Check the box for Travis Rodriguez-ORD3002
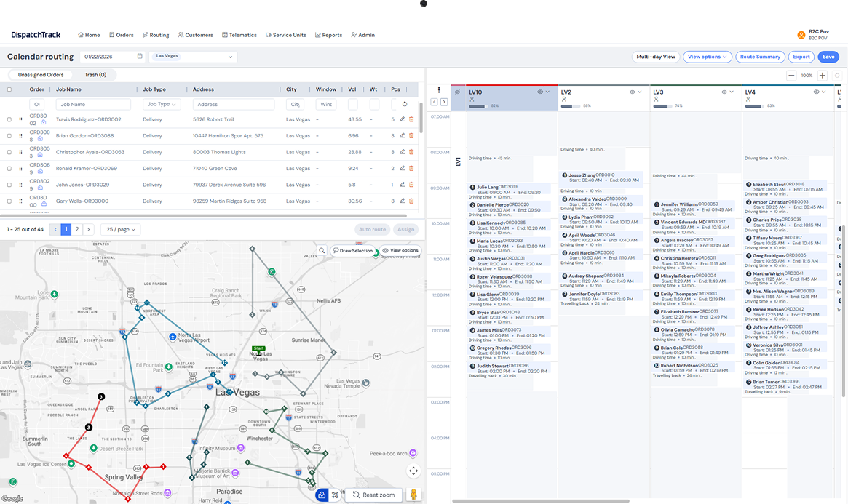This screenshot has height=504, width=848. click(x=9, y=119)
